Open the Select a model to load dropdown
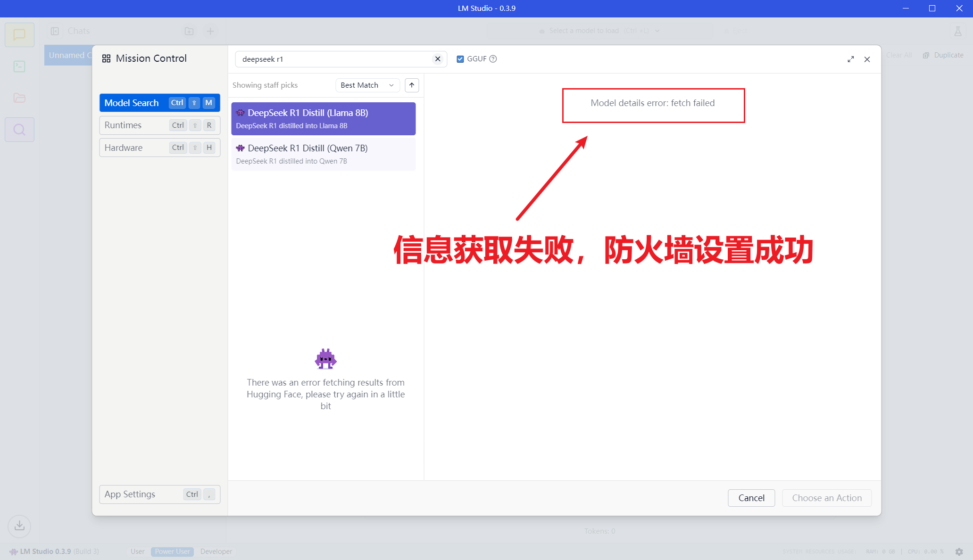The width and height of the screenshot is (973, 560). click(599, 31)
